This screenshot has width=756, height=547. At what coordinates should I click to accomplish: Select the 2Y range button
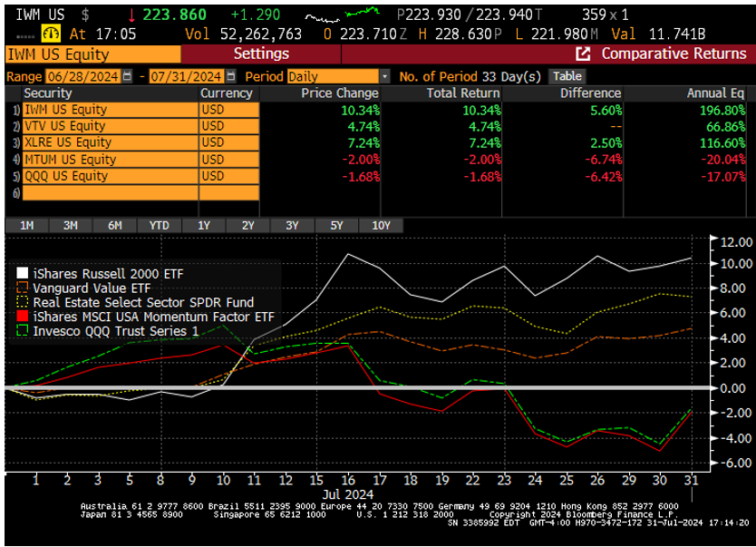point(247,225)
